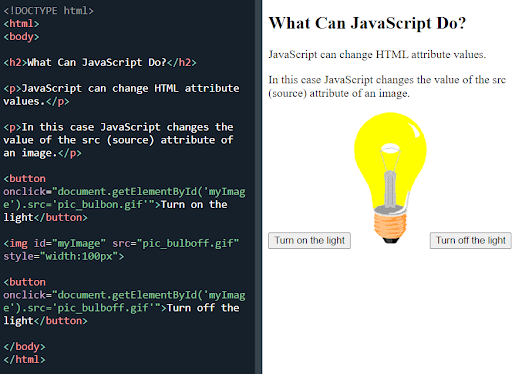Click the "Turn off the light" button

(x=471, y=240)
